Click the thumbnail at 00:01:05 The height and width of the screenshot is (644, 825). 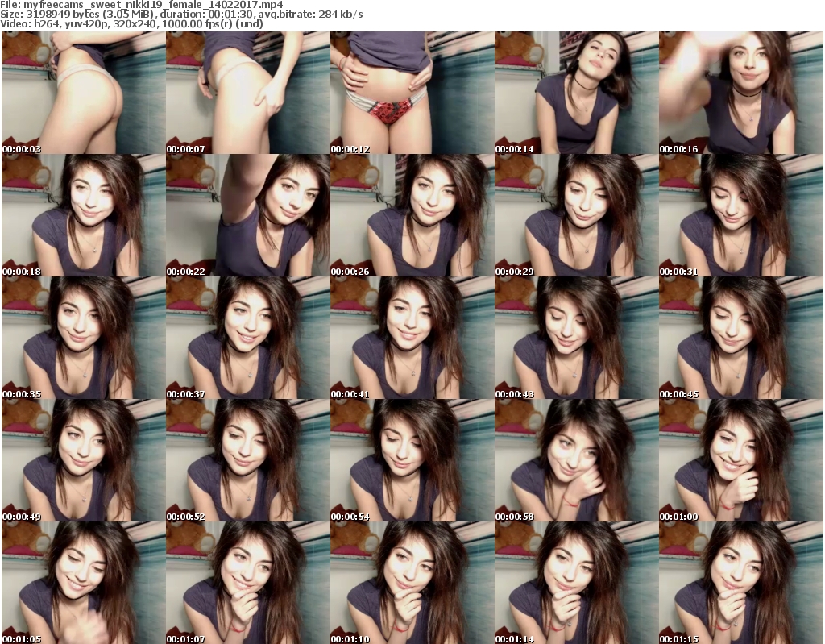pos(84,583)
